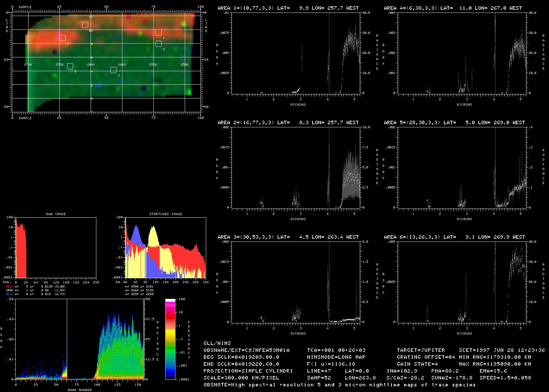Image resolution: width=549 pixels, height=392 pixels.
Task: Click the Area 1 box marker on the map
Action: click(158, 33)
